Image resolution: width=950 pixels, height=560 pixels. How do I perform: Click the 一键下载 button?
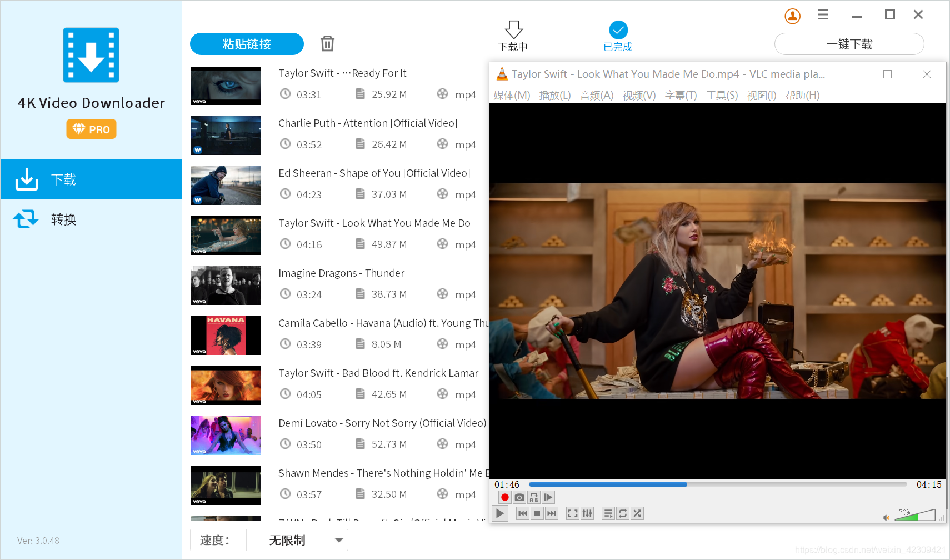[x=849, y=44]
